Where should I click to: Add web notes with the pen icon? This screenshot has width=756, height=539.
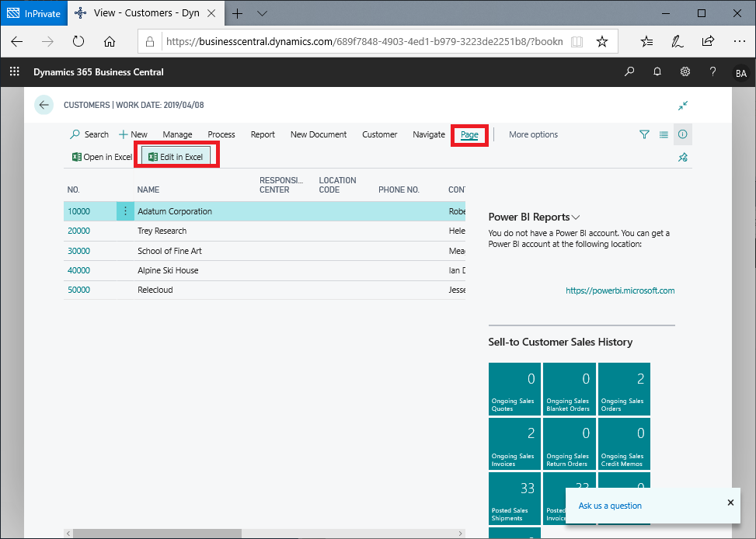[677, 41]
